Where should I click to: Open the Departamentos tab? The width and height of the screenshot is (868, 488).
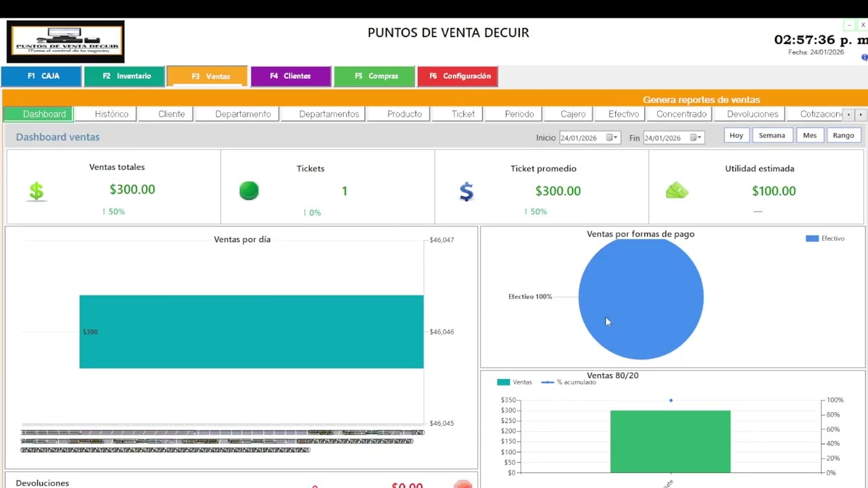point(323,114)
